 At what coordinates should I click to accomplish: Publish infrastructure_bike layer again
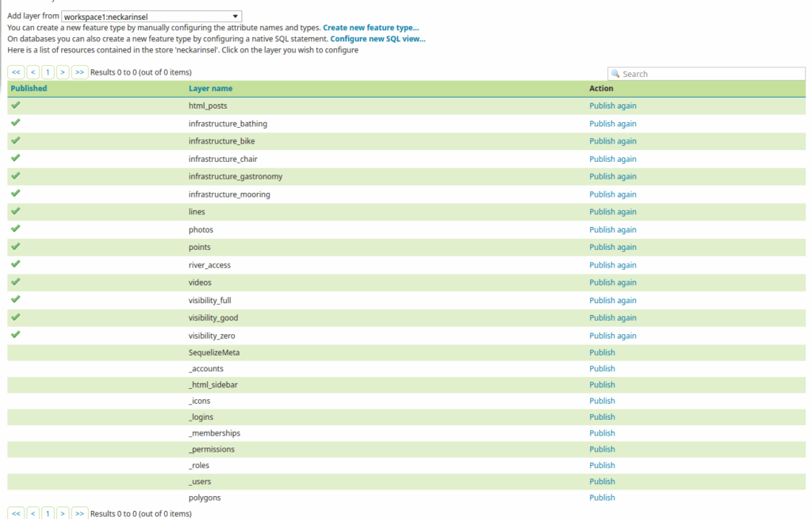[613, 141]
